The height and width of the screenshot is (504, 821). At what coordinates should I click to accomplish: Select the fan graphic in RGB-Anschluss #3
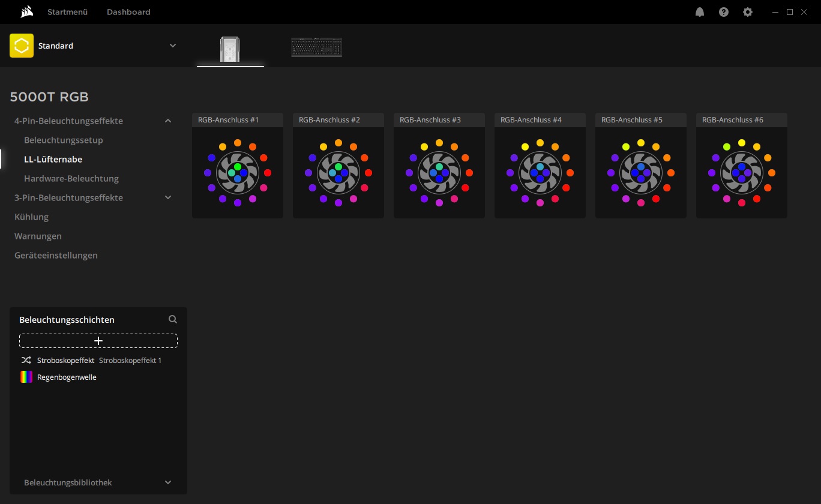tap(439, 173)
